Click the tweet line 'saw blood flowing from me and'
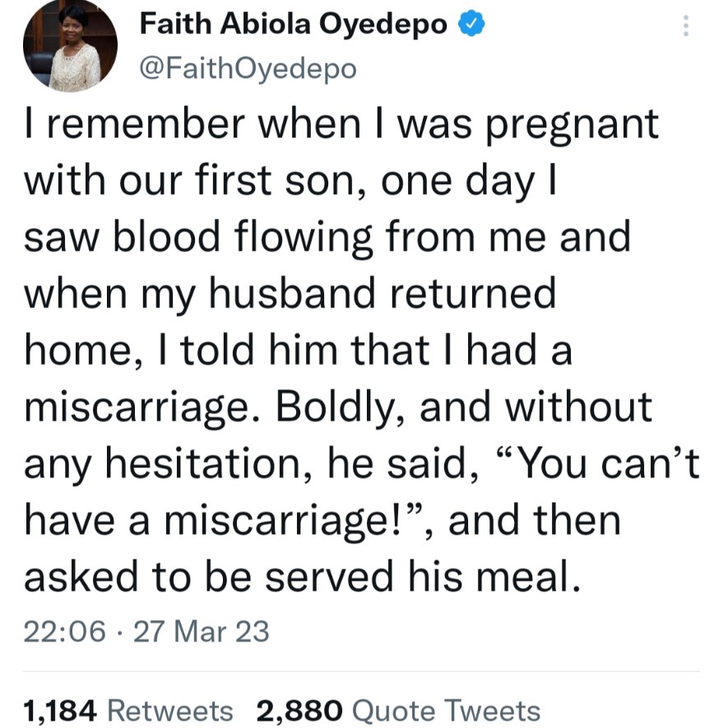 [327, 237]
